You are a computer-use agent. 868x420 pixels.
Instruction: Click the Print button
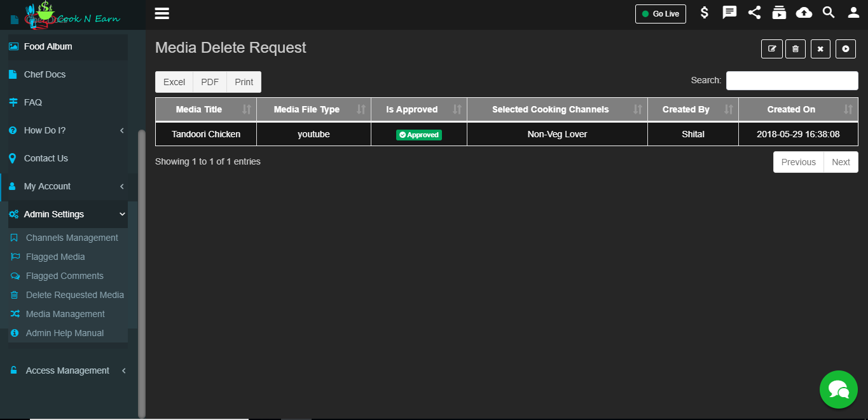click(x=244, y=82)
